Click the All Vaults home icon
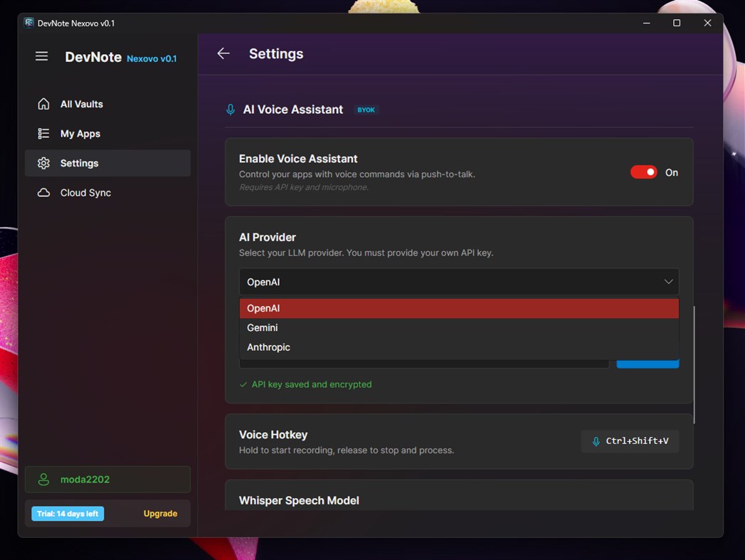The width and height of the screenshot is (745, 560). click(x=43, y=104)
